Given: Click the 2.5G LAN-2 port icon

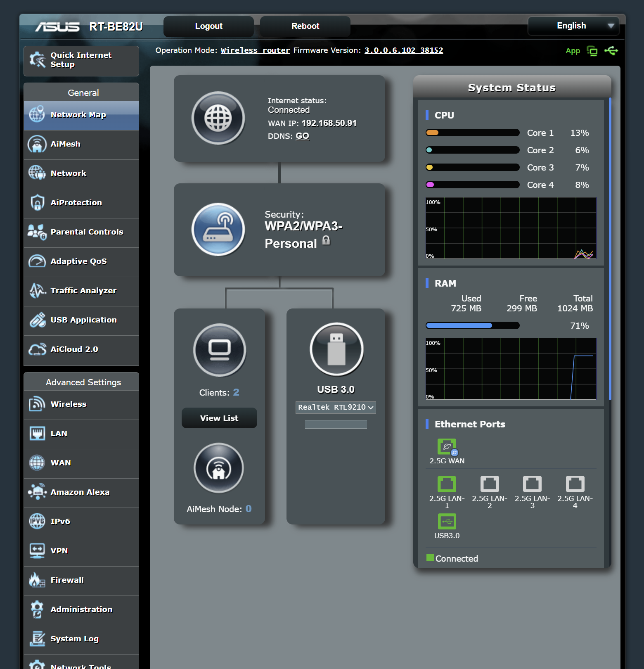Looking at the screenshot, I should point(490,484).
